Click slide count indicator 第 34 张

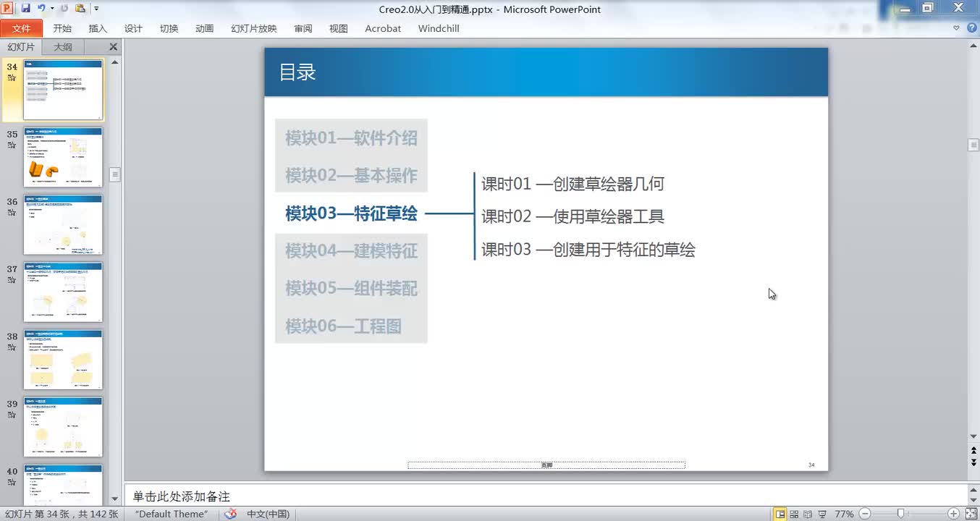(x=62, y=514)
